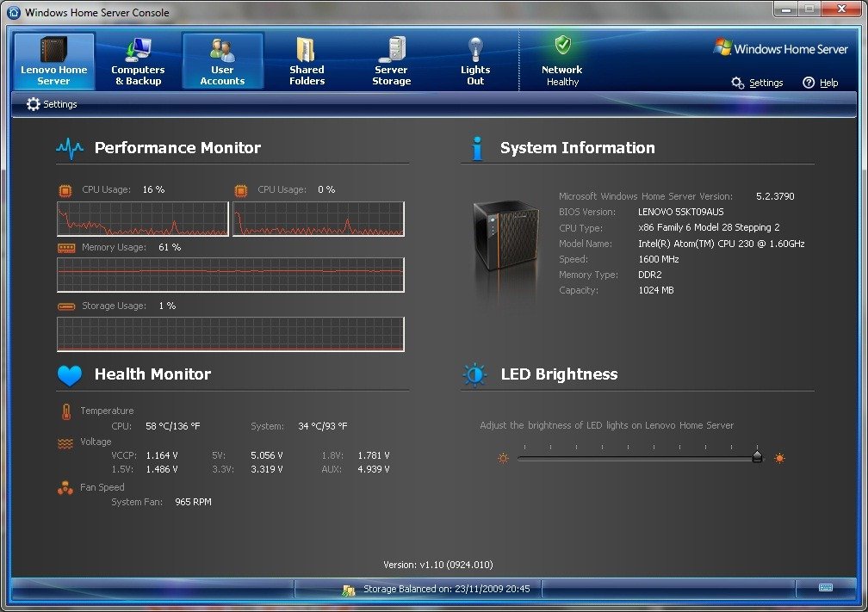
Task: Click the VCCP '1.164 V' value
Action: [x=162, y=456]
